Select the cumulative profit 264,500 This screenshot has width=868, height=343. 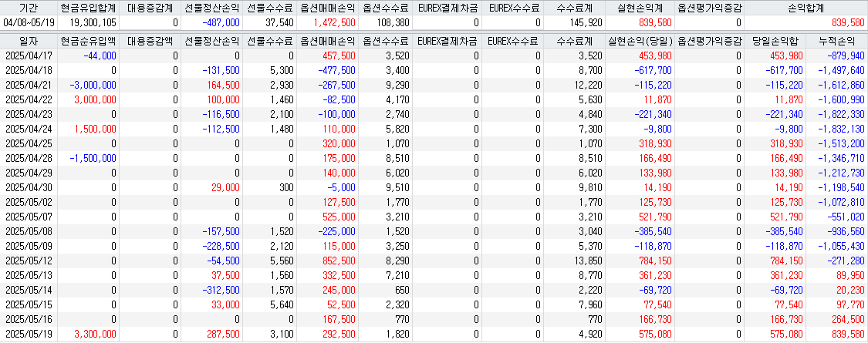(x=847, y=319)
